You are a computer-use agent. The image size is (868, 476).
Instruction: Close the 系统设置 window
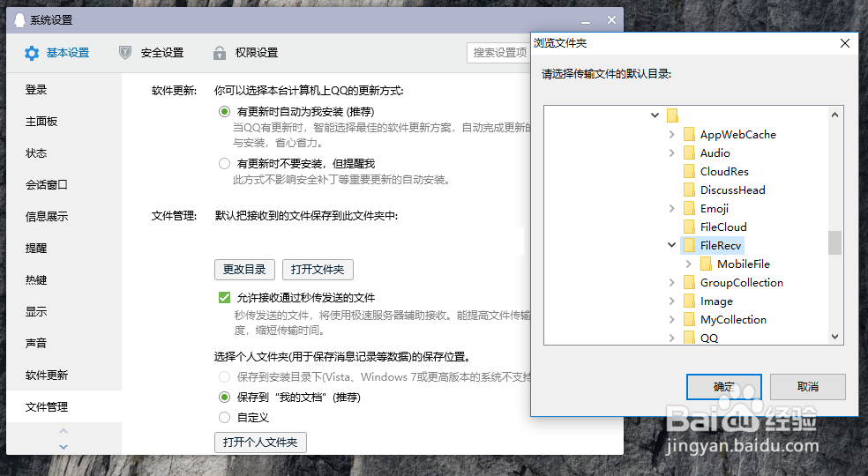pyautogui.click(x=611, y=20)
